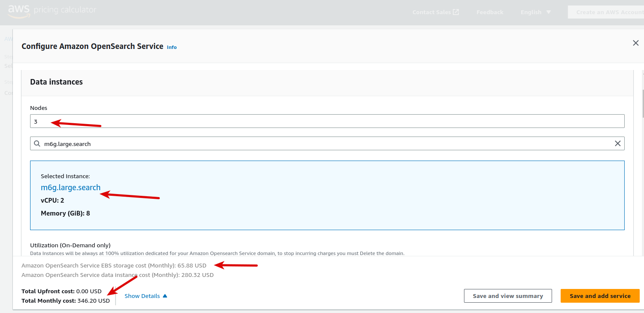This screenshot has width=644, height=313.
Task: Click the Nodes input field
Action: 327,121
